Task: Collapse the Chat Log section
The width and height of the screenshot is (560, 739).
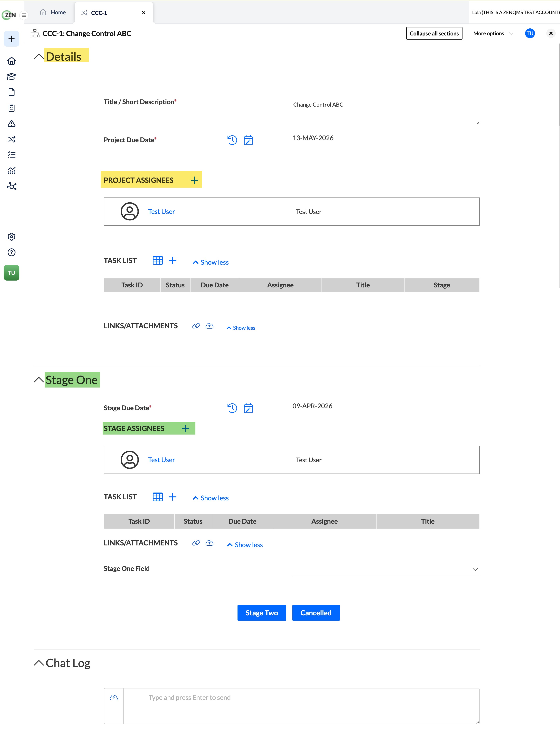Action: pos(39,663)
